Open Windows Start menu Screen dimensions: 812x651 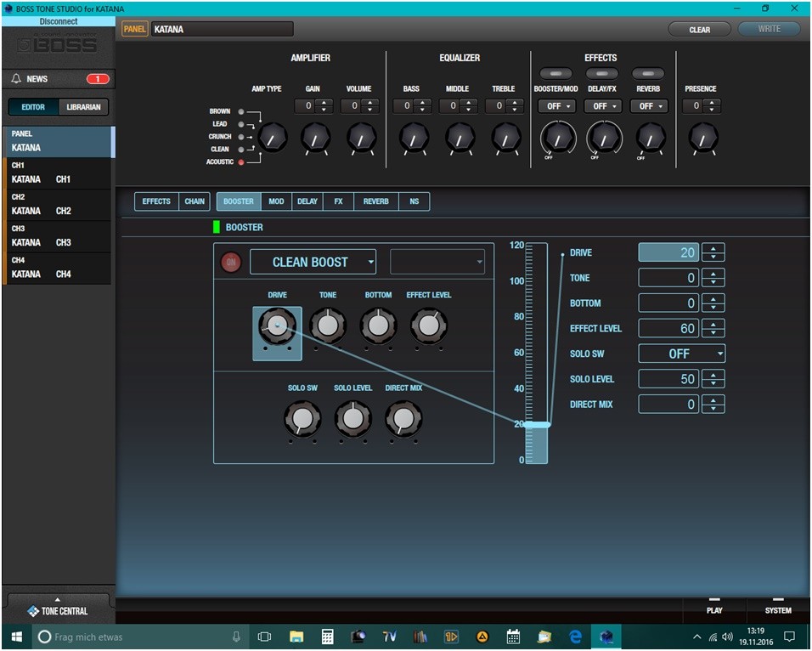tap(17, 637)
